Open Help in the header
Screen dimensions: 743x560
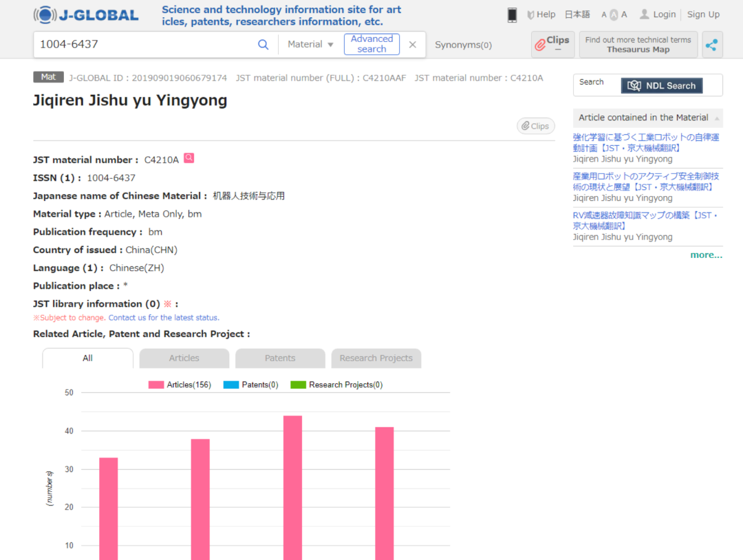click(541, 14)
